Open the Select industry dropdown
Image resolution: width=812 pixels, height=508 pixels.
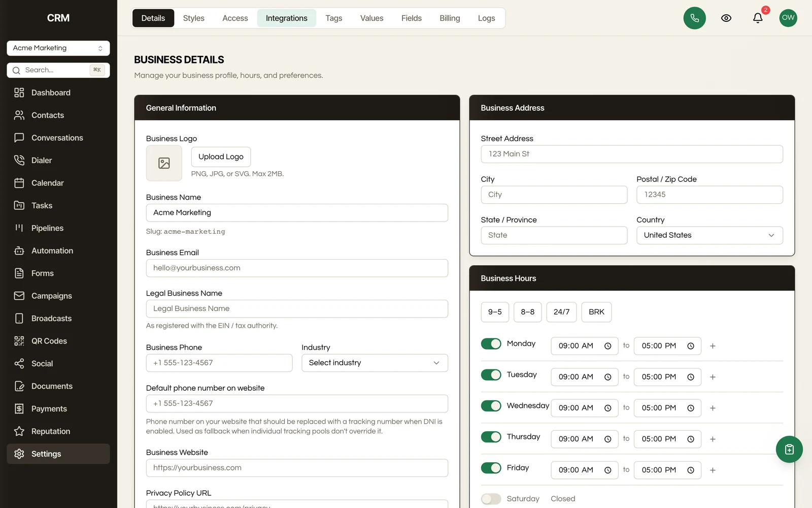click(x=375, y=363)
